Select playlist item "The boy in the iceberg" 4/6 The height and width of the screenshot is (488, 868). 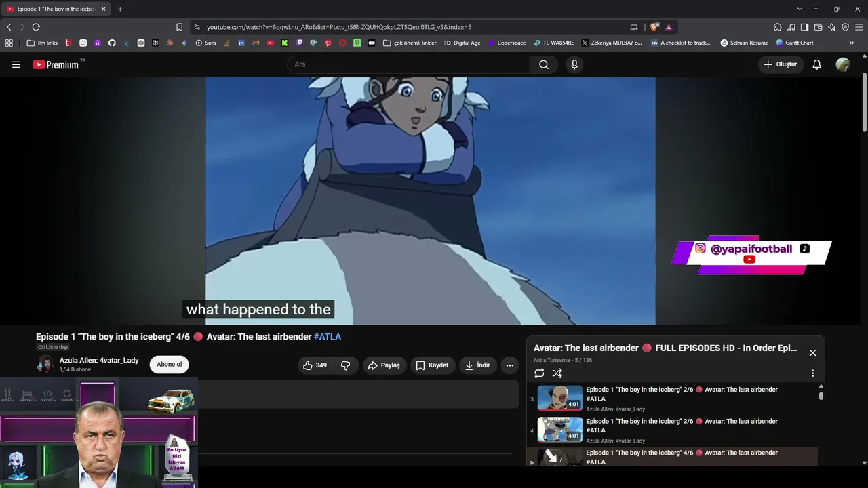(x=673, y=457)
